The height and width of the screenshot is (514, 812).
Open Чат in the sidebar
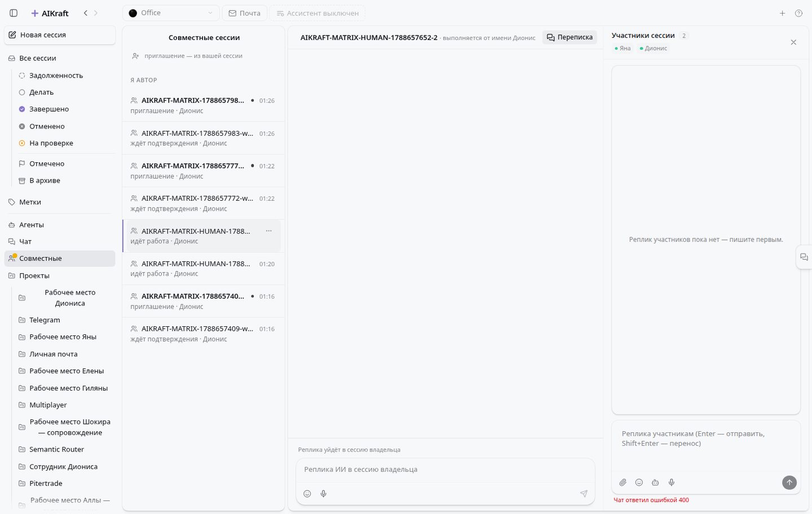(60, 241)
